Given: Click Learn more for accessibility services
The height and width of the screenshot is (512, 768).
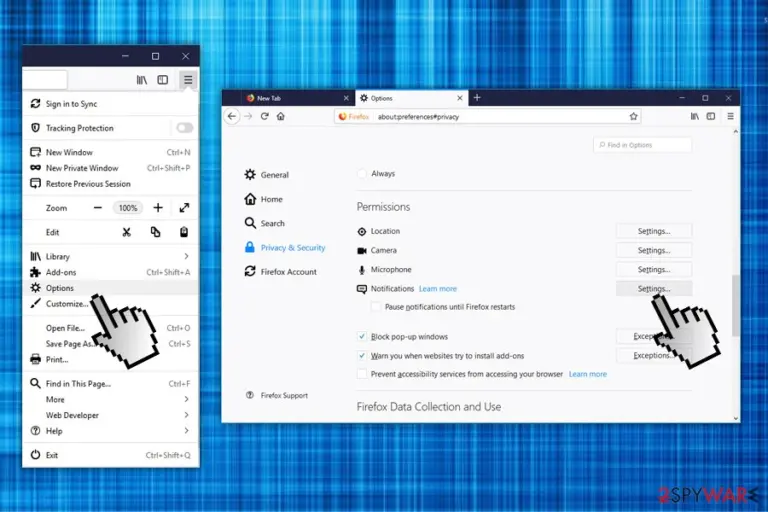Looking at the screenshot, I should point(588,374).
